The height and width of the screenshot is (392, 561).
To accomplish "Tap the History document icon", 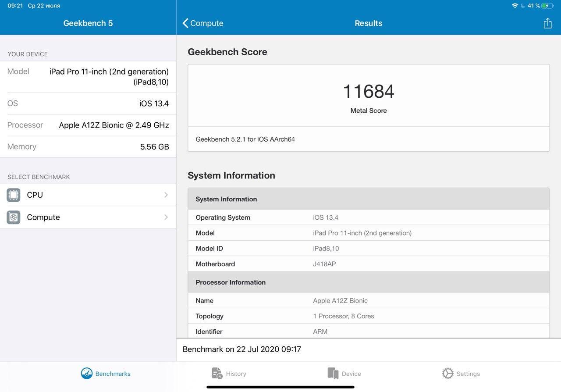I will pyautogui.click(x=217, y=374).
